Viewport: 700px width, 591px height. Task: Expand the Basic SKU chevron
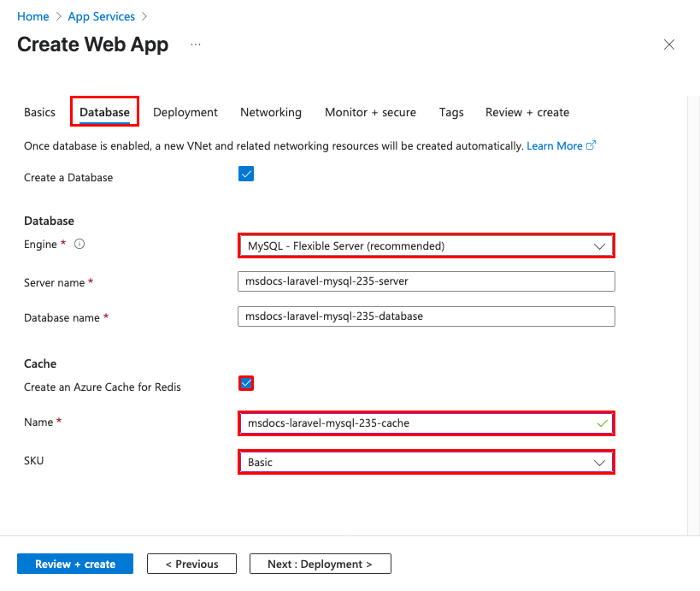tap(599, 462)
